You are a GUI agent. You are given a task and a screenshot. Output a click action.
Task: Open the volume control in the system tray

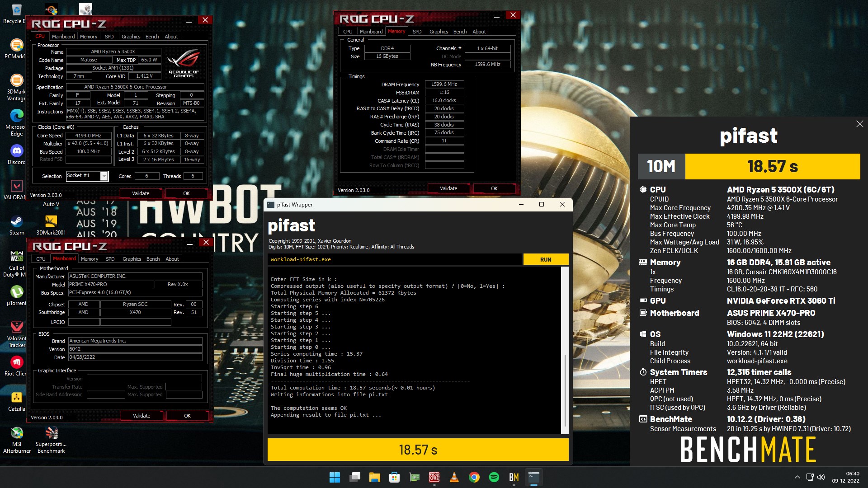coord(821,477)
